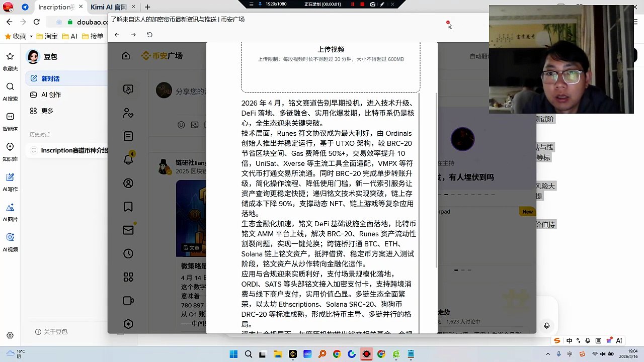
Task: Open Inscription赛道币种介绍 history chat
Action: pos(67,150)
